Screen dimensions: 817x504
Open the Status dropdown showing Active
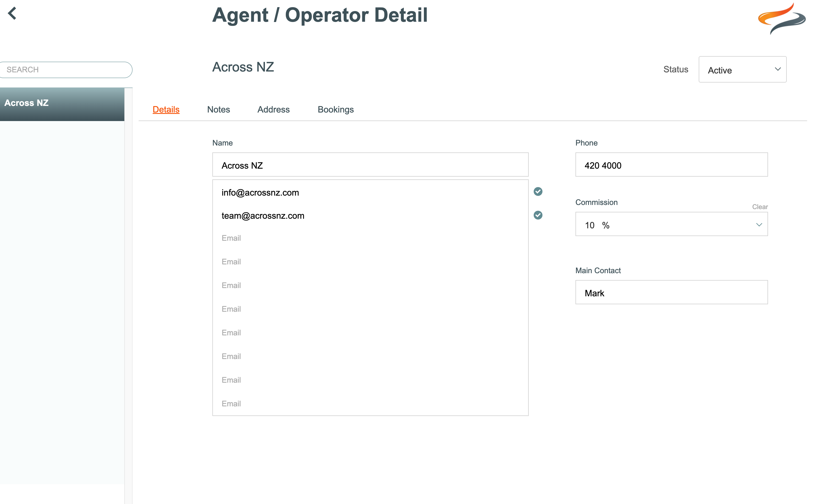point(742,69)
